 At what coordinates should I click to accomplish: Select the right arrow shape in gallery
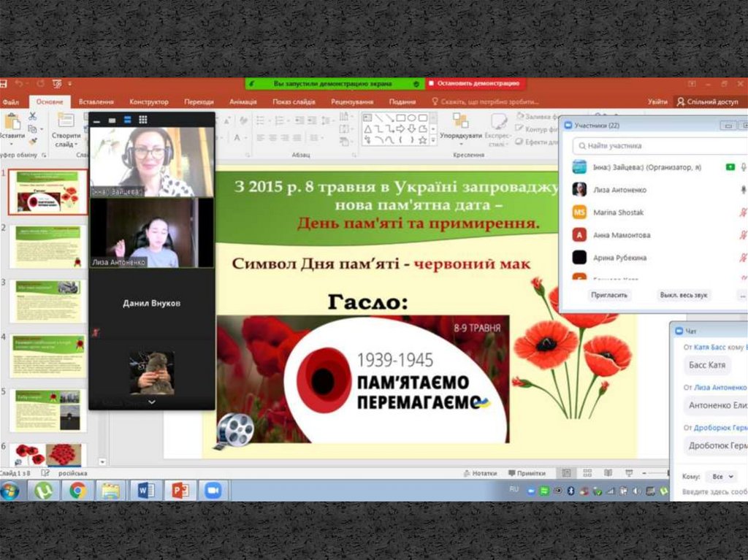click(401, 129)
